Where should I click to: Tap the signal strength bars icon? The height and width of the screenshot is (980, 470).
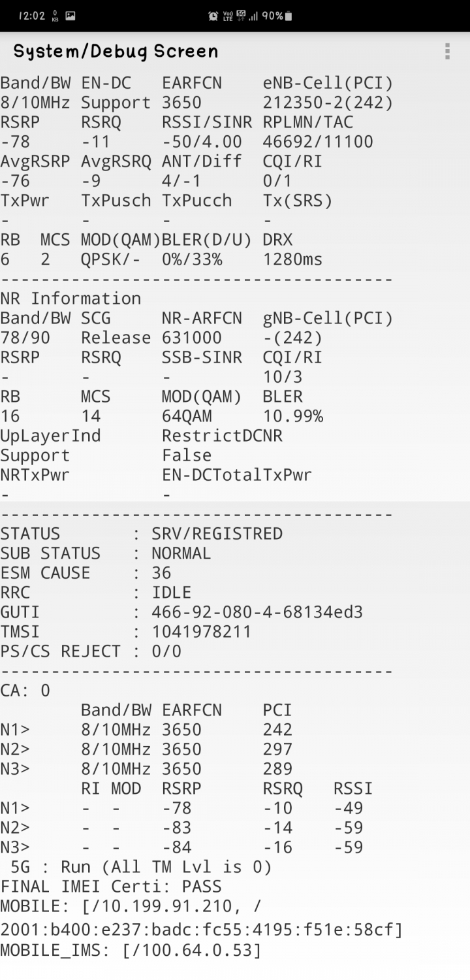click(x=253, y=16)
